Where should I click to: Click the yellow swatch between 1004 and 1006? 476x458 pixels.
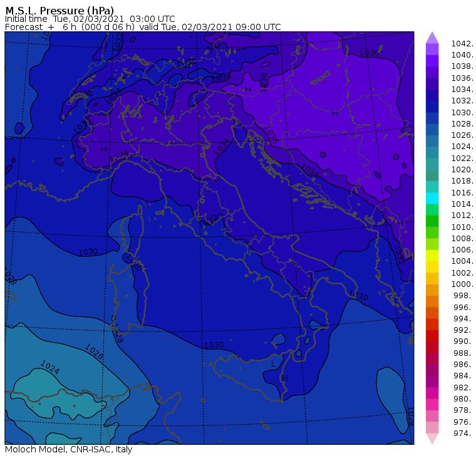(x=432, y=256)
